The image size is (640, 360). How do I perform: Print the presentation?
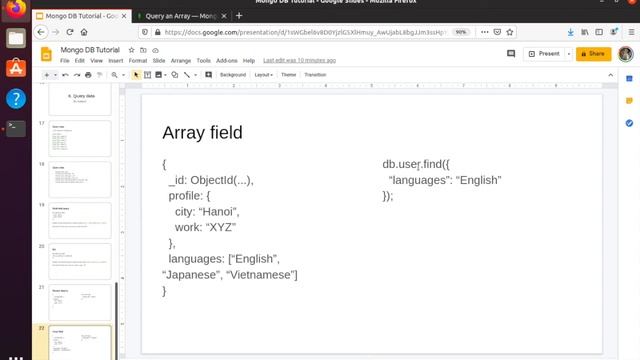pyautogui.click(x=88, y=75)
